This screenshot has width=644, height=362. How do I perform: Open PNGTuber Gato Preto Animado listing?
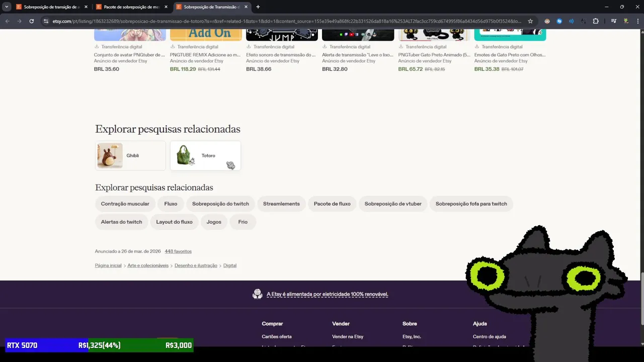click(434, 54)
